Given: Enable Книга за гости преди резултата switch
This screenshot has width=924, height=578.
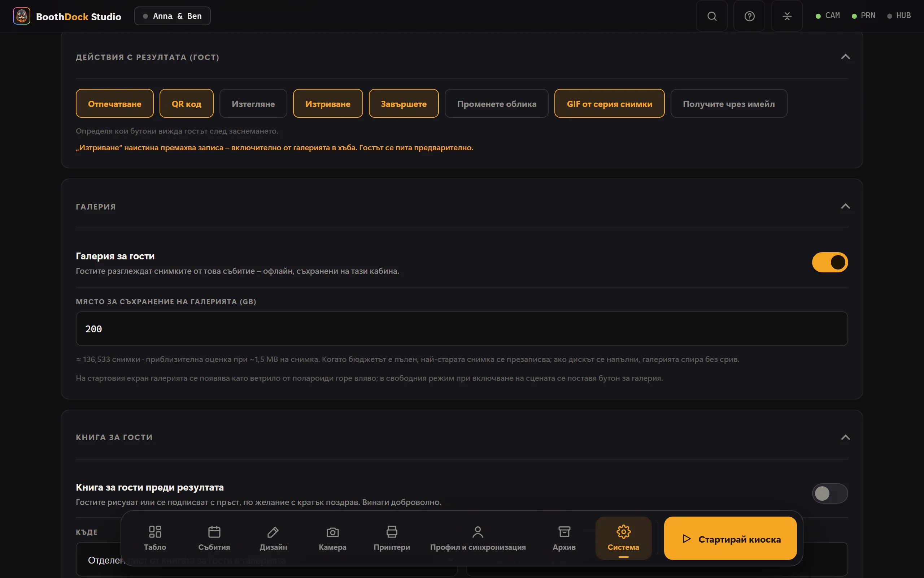Looking at the screenshot, I should [x=830, y=493].
